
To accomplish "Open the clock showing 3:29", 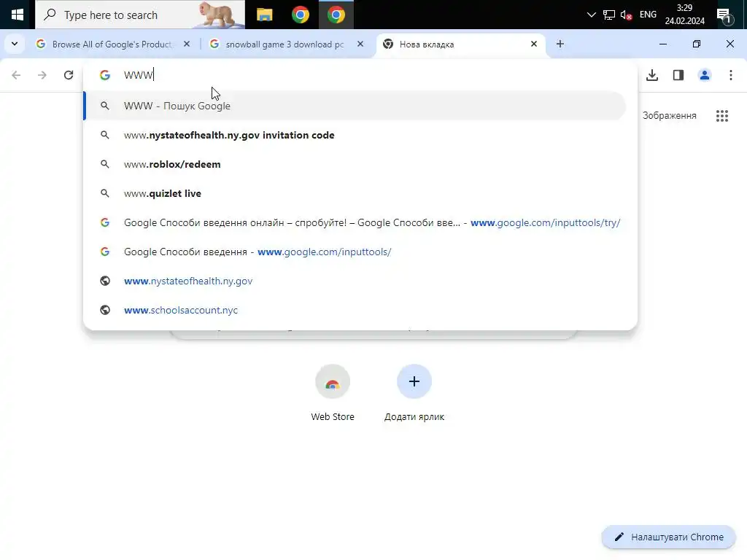I will coord(684,15).
